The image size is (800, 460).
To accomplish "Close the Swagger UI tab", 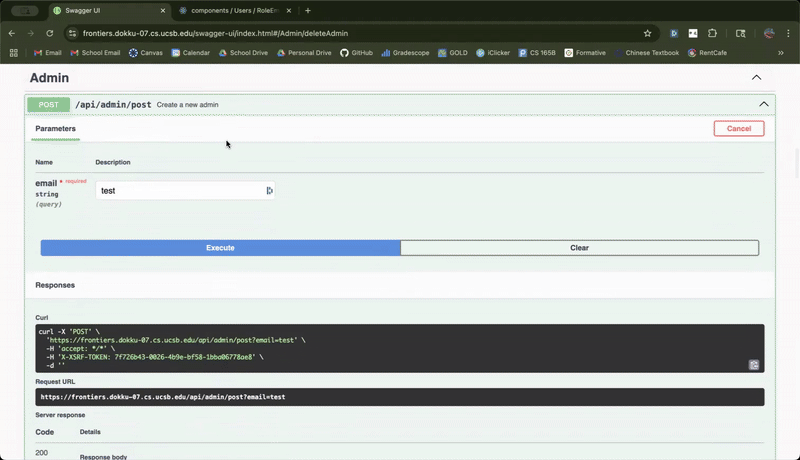I will pyautogui.click(x=163, y=10).
